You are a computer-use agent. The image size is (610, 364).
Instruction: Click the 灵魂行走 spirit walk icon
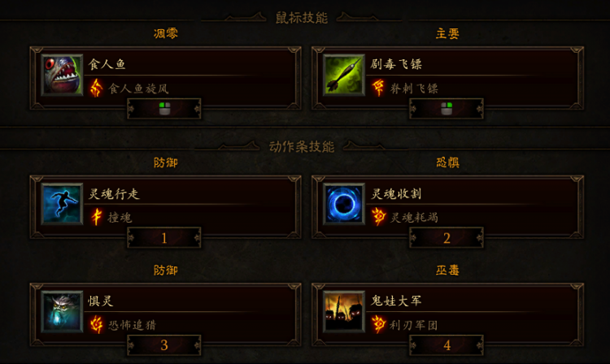point(63,204)
